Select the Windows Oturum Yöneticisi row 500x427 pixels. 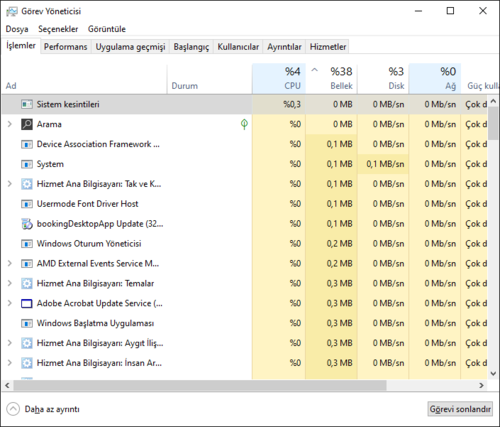point(245,244)
